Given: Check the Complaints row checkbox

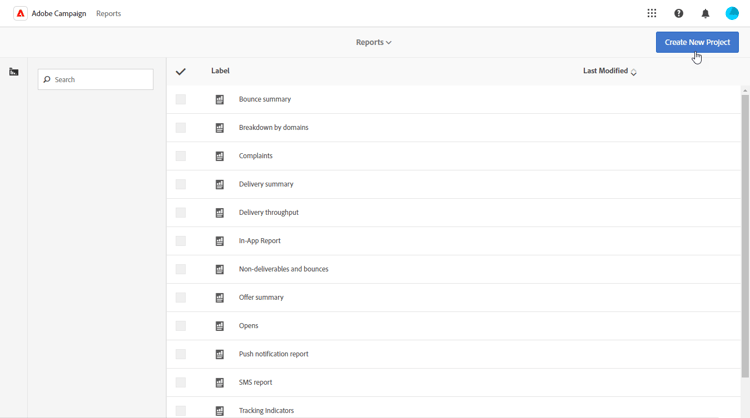Looking at the screenshot, I should pos(181,156).
